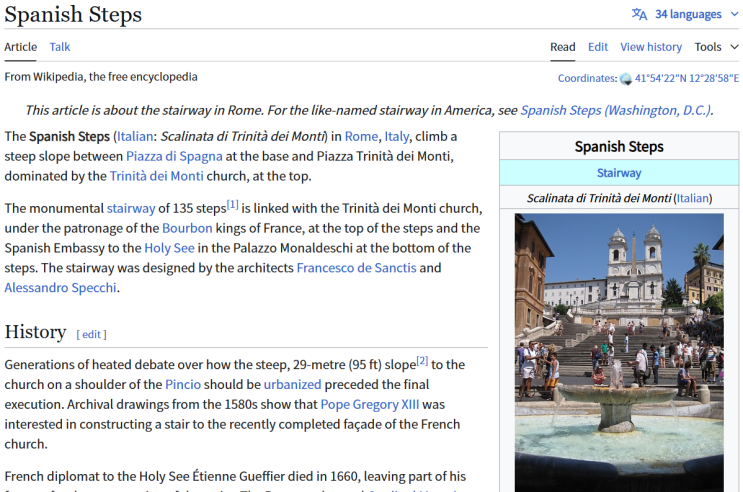Open the Italy link
743x492 pixels.
(x=397, y=137)
